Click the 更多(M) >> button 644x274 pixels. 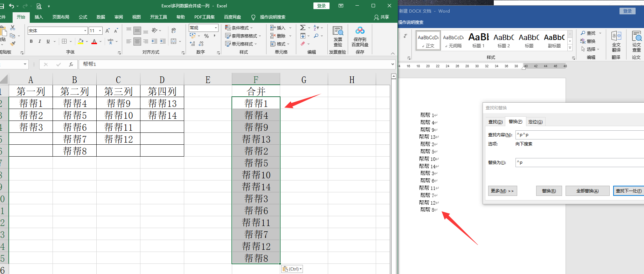pyautogui.click(x=502, y=191)
